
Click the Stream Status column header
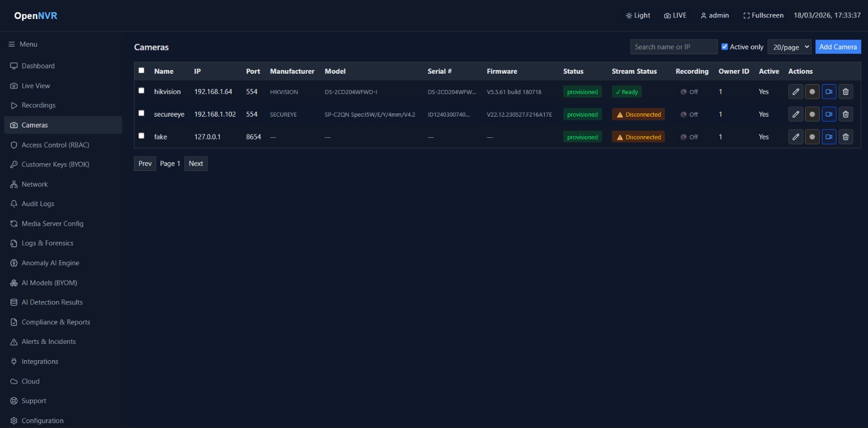(x=634, y=72)
